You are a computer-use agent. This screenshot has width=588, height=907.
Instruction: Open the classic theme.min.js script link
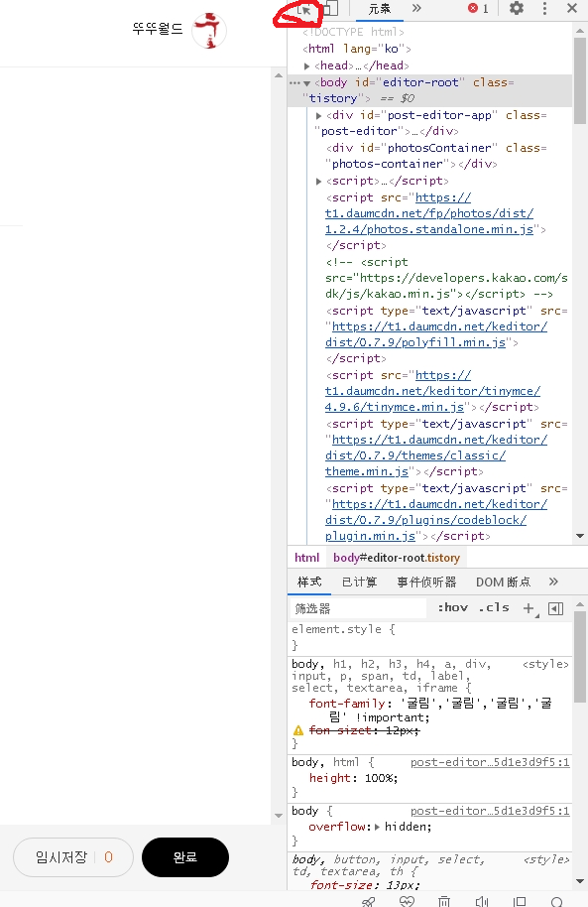click(436, 455)
